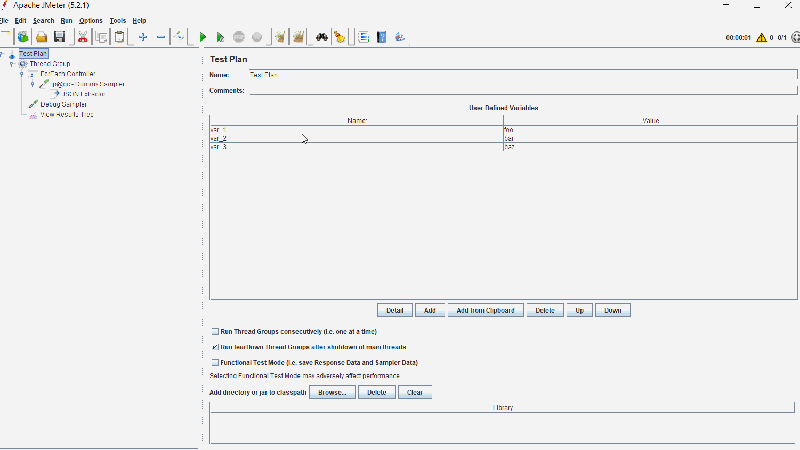The width and height of the screenshot is (800, 450).
Task: Enable Functional Test Mode checkbox
Action: (x=215, y=362)
